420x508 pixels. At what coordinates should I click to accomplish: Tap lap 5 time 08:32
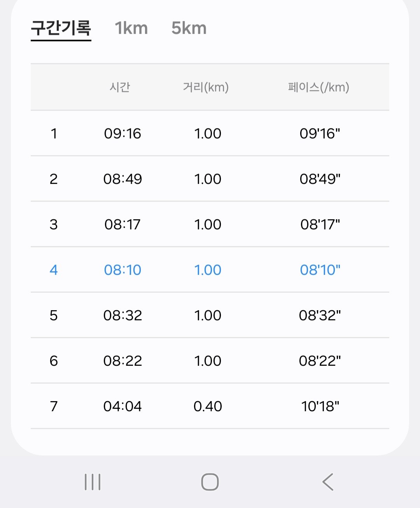[122, 316]
